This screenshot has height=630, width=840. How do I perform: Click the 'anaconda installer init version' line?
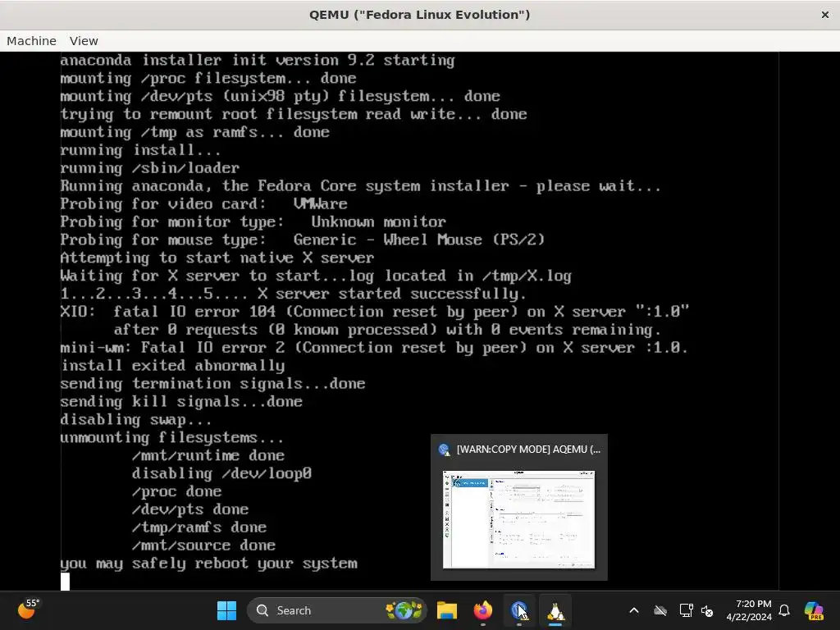[258, 60]
